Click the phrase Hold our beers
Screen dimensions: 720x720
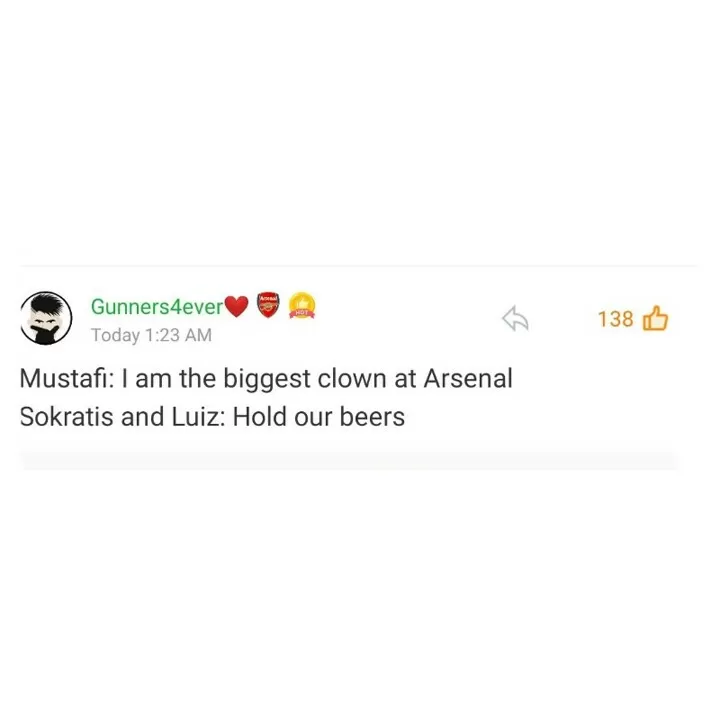click(319, 417)
